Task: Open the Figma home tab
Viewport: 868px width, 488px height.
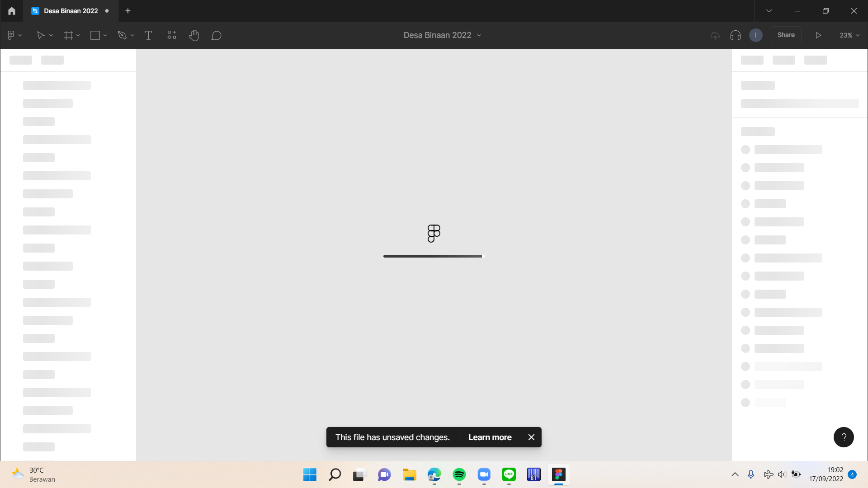Action: [x=12, y=11]
